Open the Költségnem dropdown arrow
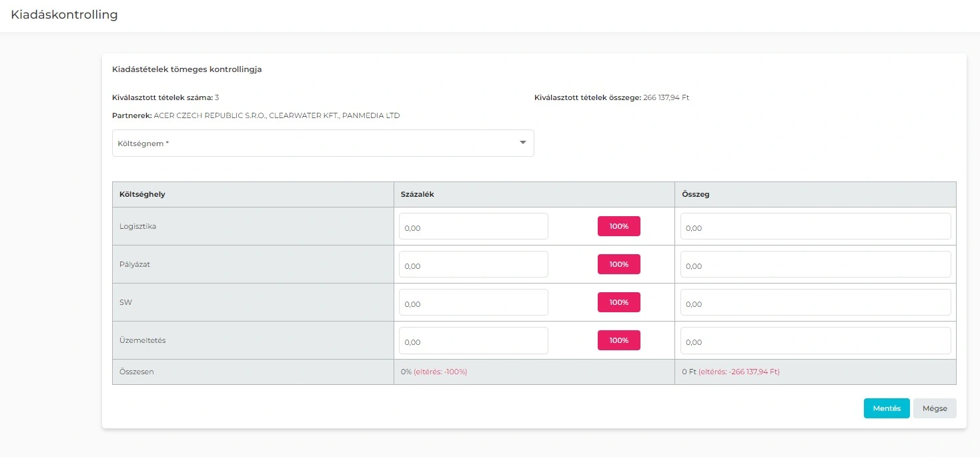Image resolution: width=980 pixels, height=457 pixels. 522,143
